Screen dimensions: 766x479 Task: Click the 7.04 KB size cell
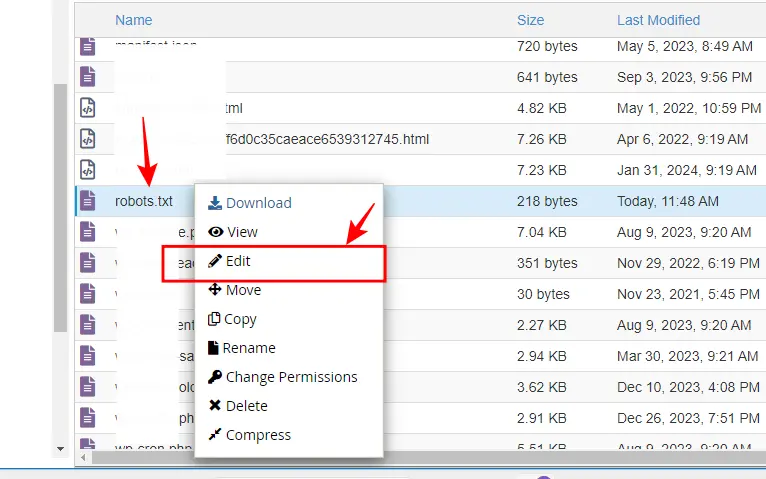[x=542, y=232]
